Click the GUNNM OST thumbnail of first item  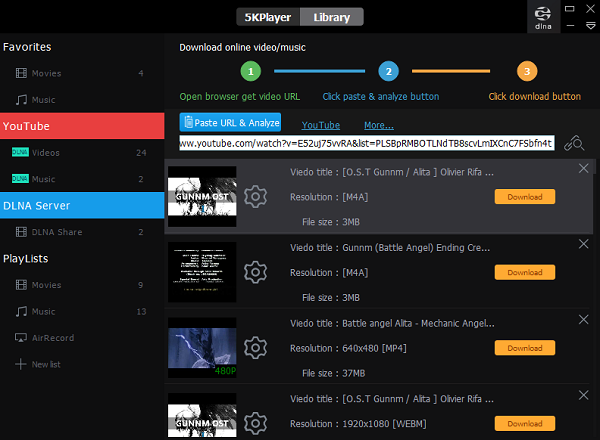pos(202,196)
